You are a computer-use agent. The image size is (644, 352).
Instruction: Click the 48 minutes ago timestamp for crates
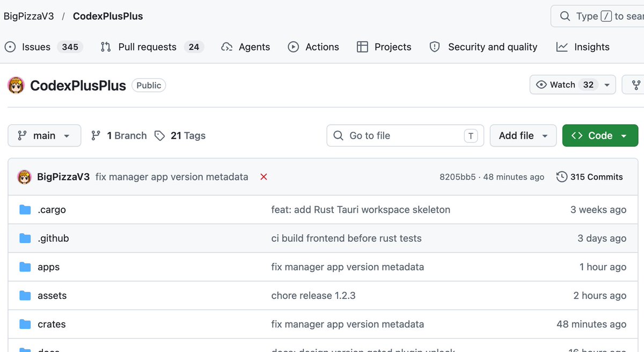[x=591, y=324]
